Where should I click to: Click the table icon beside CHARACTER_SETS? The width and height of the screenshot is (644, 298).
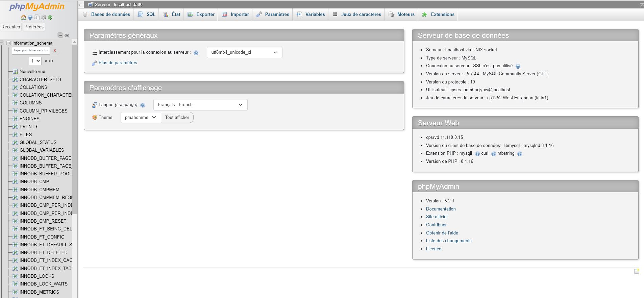click(x=15, y=79)
